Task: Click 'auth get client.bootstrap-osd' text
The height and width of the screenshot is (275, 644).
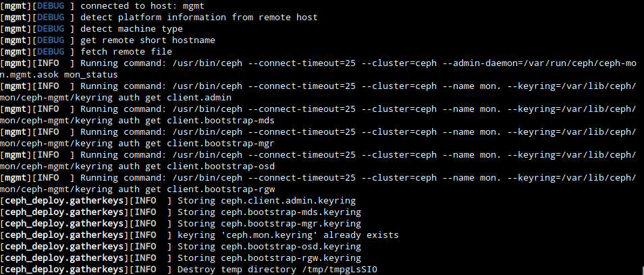Action: click(196, 166)
